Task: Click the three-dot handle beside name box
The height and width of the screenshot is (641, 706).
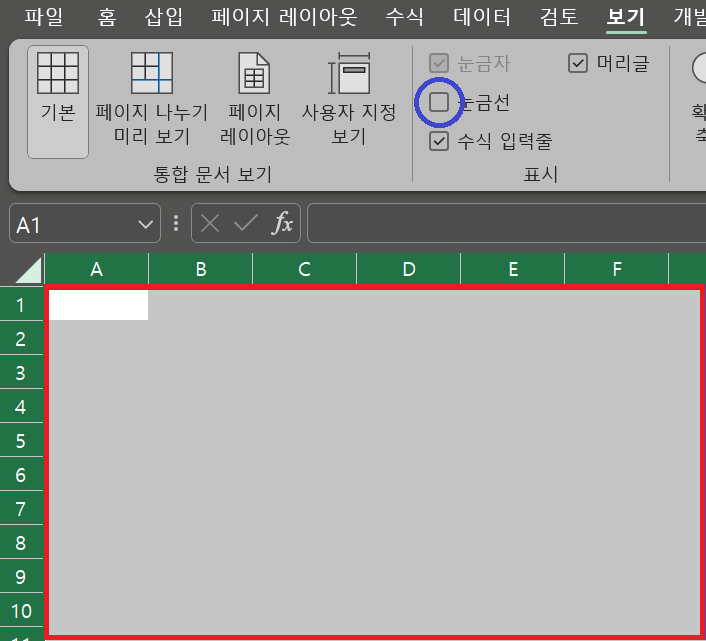Action: [176, 223]
